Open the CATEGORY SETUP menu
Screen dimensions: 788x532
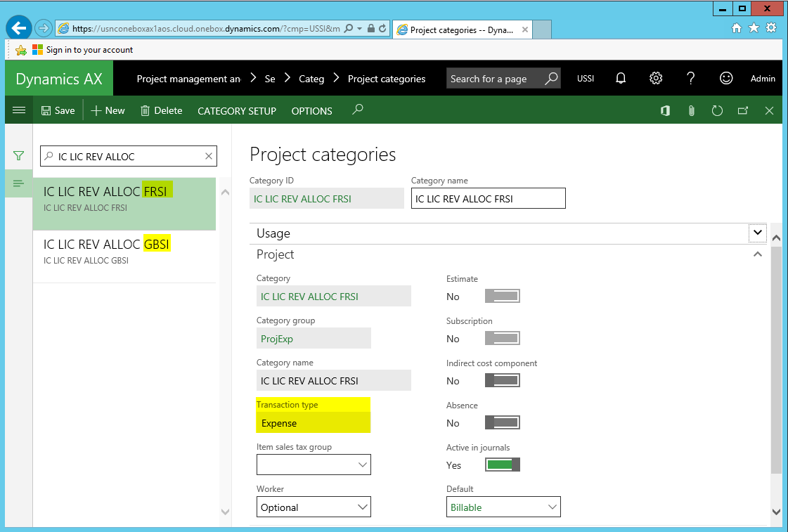coord(237,111)
